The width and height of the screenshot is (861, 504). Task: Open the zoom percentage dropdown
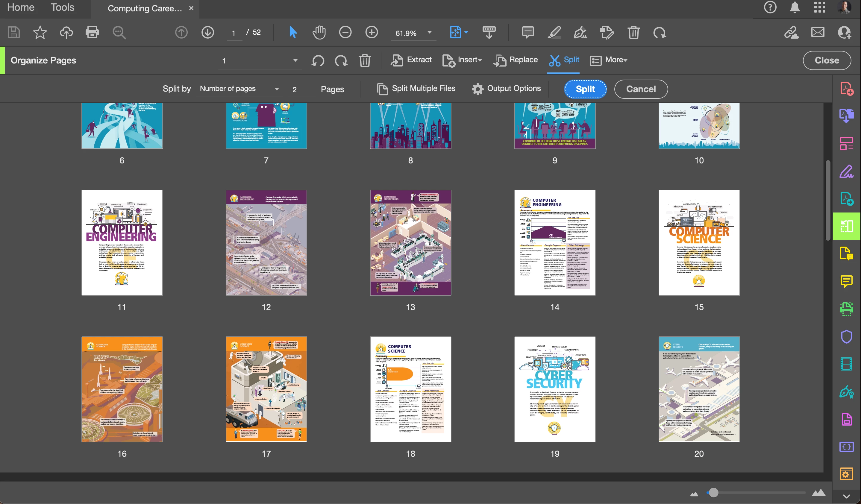430,32
